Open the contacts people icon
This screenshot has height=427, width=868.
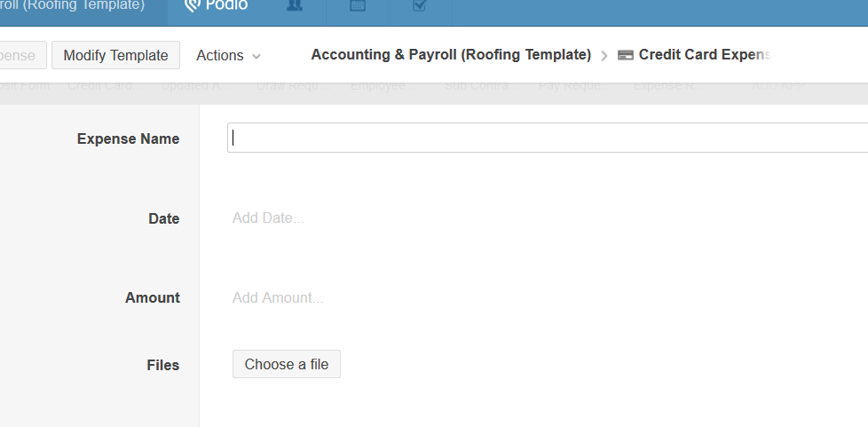(294, 5)
